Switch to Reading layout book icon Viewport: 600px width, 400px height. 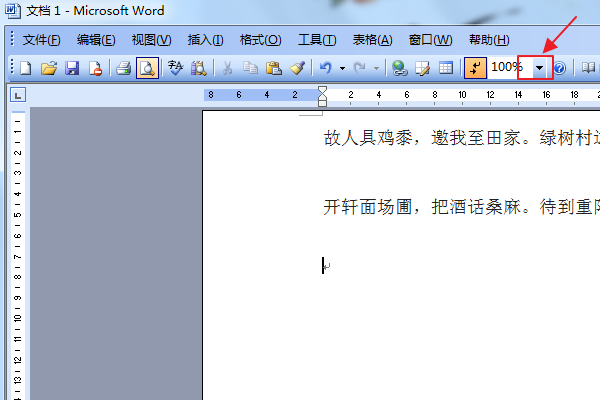[x=589, y=68]
